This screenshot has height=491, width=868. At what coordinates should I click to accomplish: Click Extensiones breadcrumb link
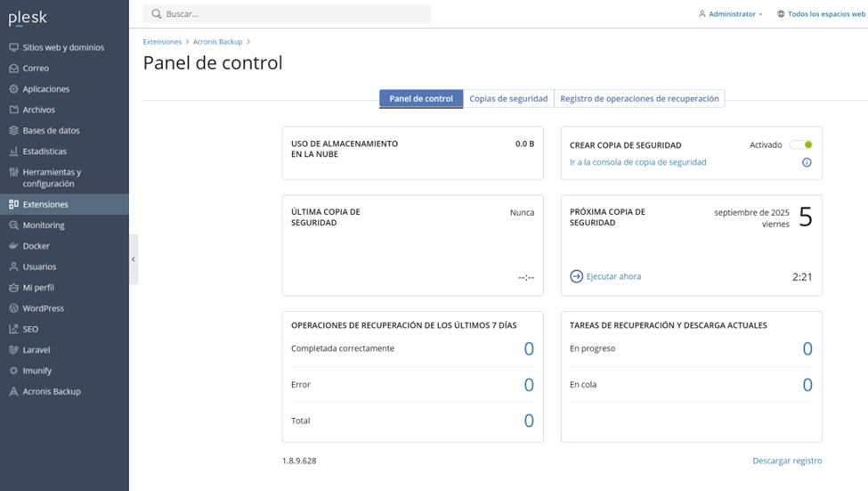point(162,42)
